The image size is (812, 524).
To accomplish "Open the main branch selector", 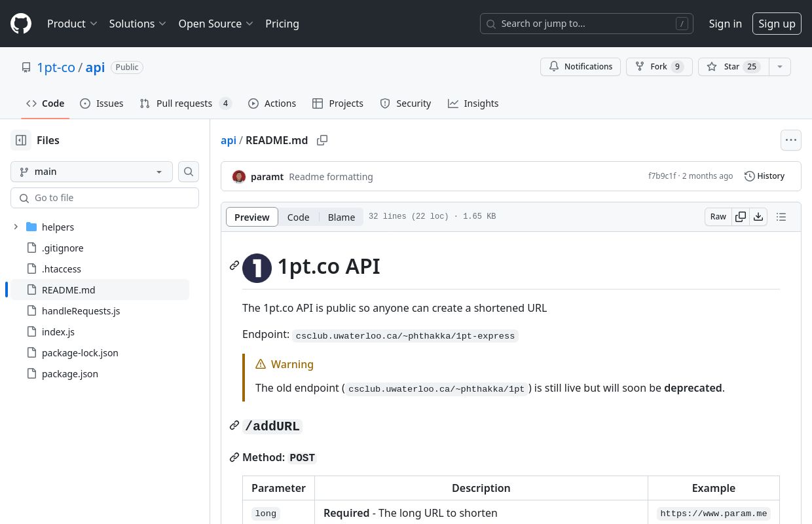I will tap(92, 172).
